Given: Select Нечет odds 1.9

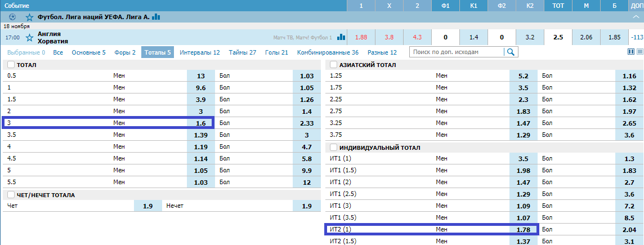Looking at the screenshot, I should 307,206.
